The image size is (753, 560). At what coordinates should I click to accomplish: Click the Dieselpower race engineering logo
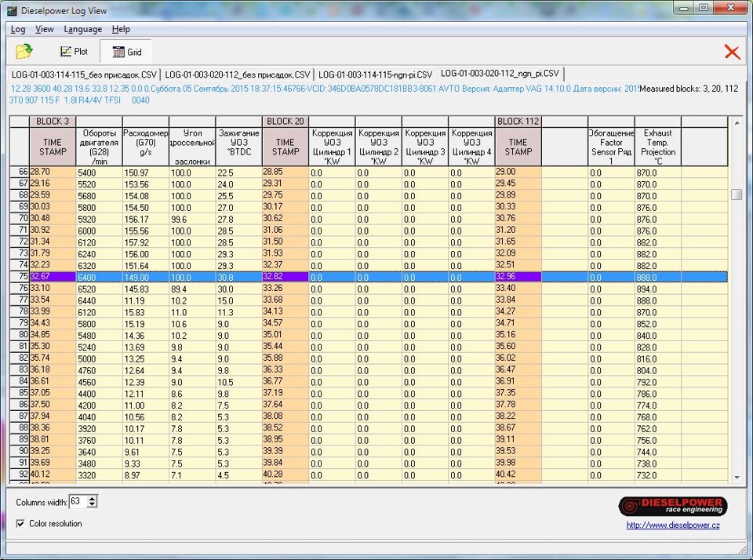coord(672,506)
